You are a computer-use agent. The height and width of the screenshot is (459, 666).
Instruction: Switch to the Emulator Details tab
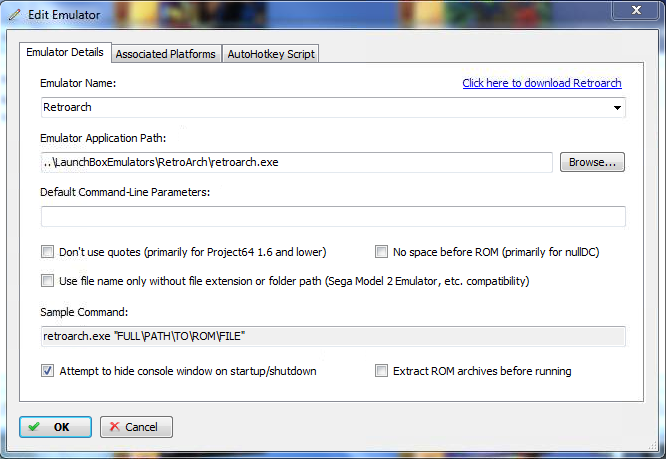pyautogui.click(x=65, y=52)
